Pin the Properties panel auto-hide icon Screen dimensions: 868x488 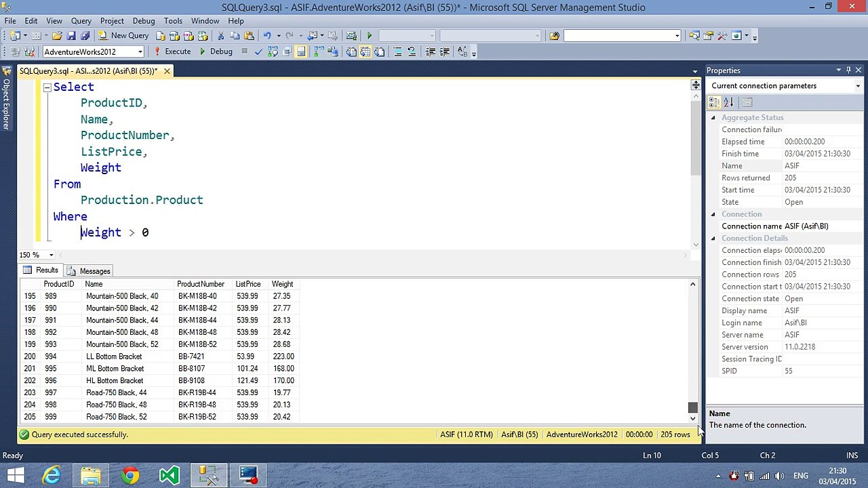[848, 70]
